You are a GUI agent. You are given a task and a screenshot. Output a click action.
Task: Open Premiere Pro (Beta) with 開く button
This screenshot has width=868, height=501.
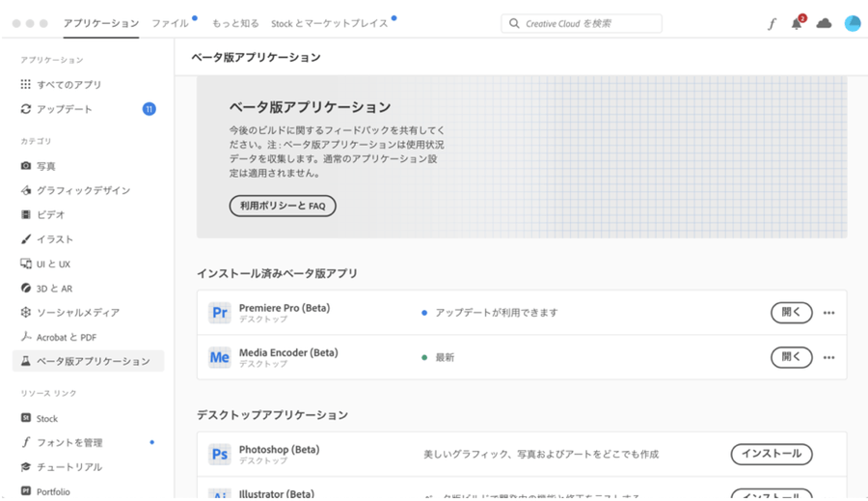tap(792, 313)
